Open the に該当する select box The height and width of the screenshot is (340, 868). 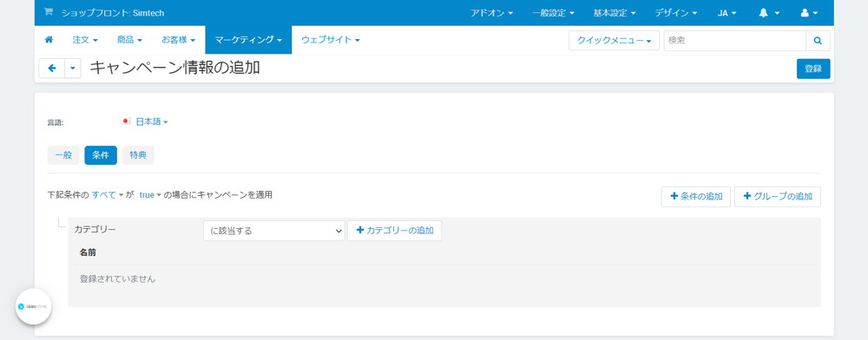274,231
